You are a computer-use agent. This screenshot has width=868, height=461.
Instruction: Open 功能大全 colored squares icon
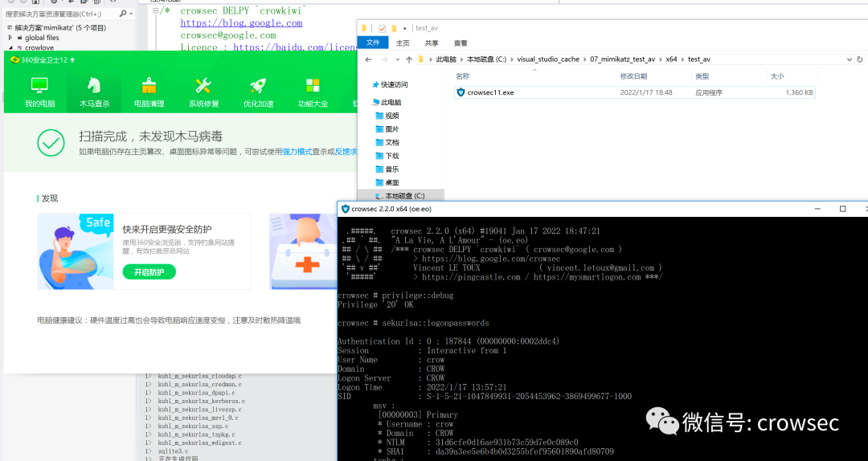313,85
